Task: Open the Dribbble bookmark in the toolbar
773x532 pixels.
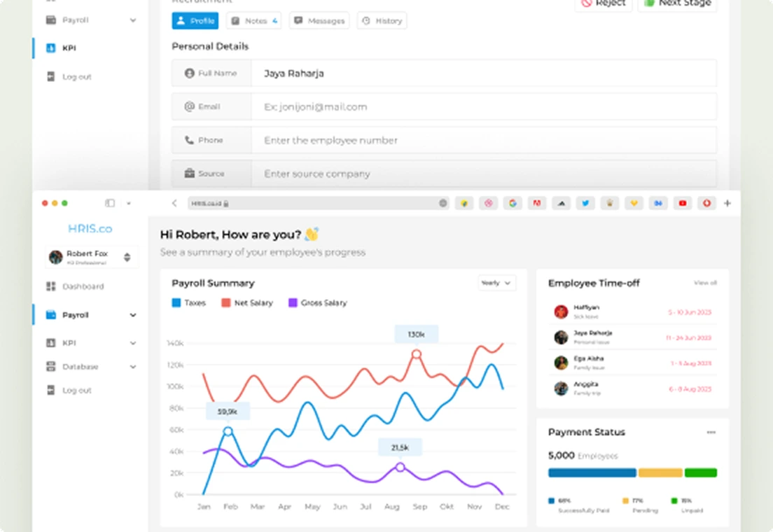Action: pos(488,203)
